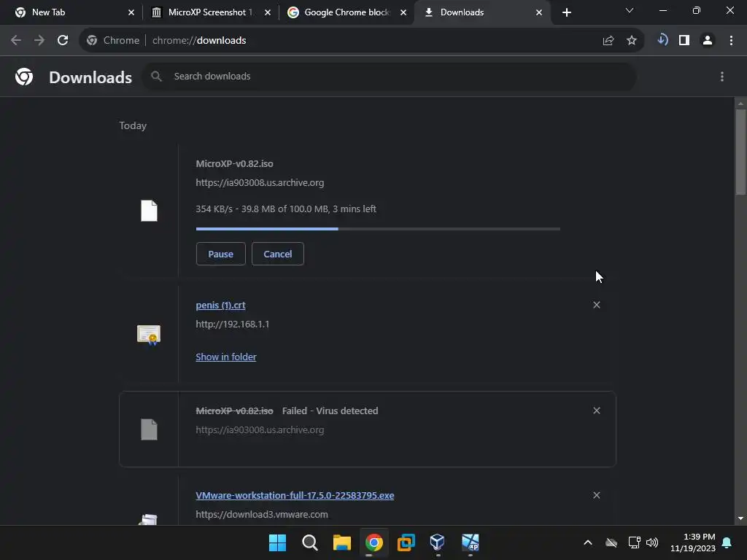Go back using the browser back arrow

[x=16, y=41]
